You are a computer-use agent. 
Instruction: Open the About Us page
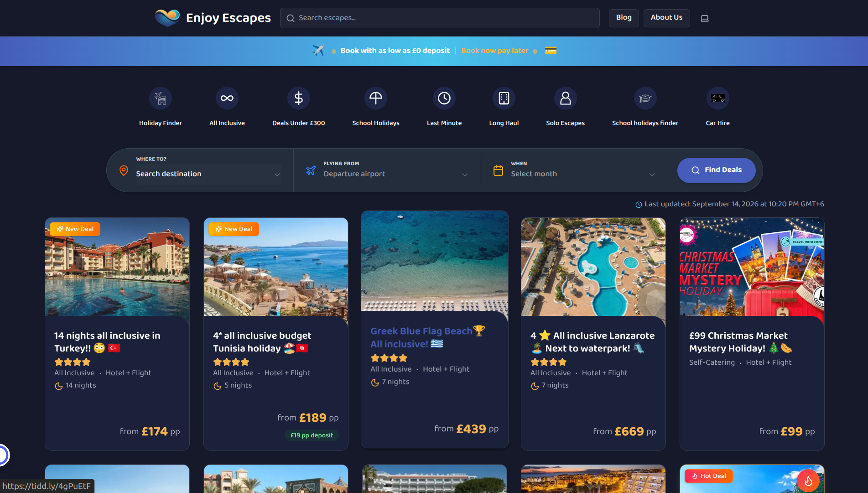(x=666, y=18)
